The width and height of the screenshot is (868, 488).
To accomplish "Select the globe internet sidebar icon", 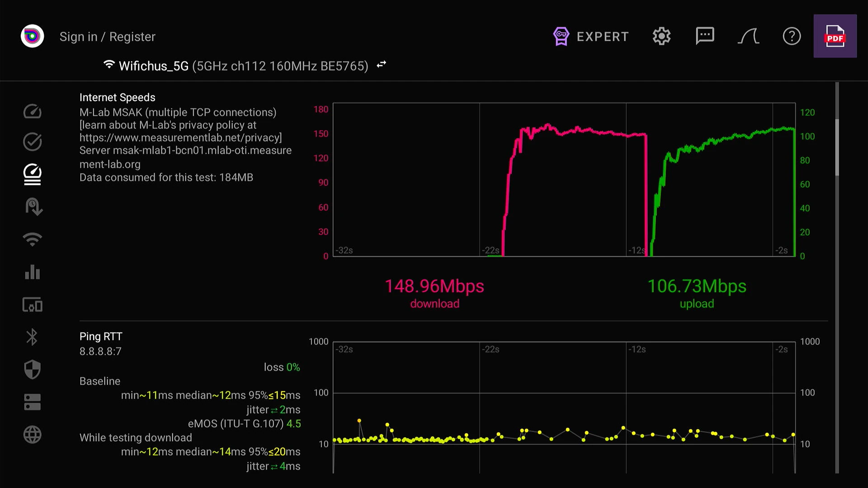I will point(32,435).
